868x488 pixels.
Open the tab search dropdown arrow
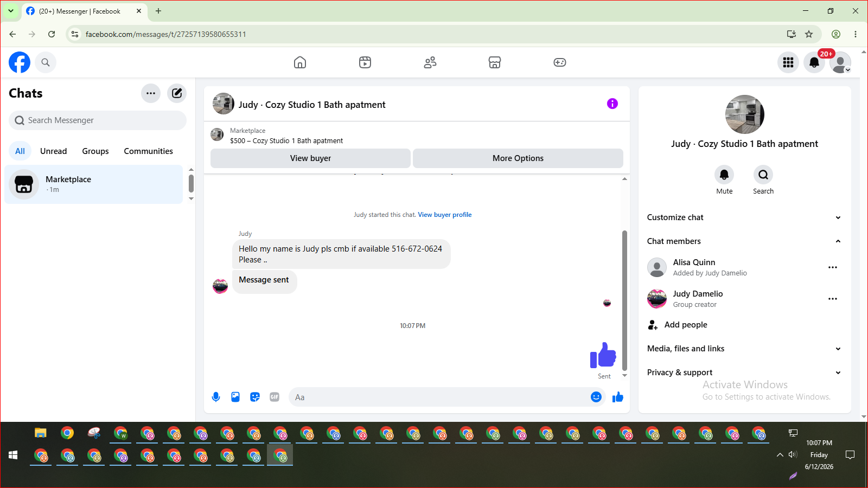coord(11,11)
